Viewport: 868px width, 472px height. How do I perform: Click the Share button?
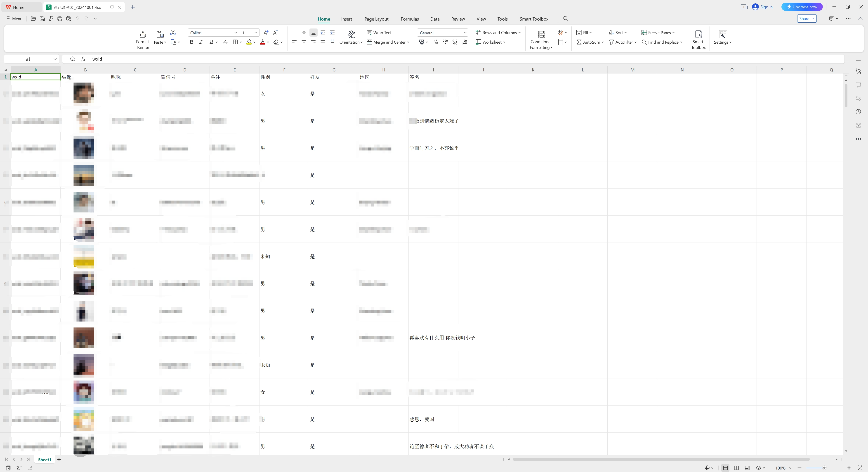[804, 19]
